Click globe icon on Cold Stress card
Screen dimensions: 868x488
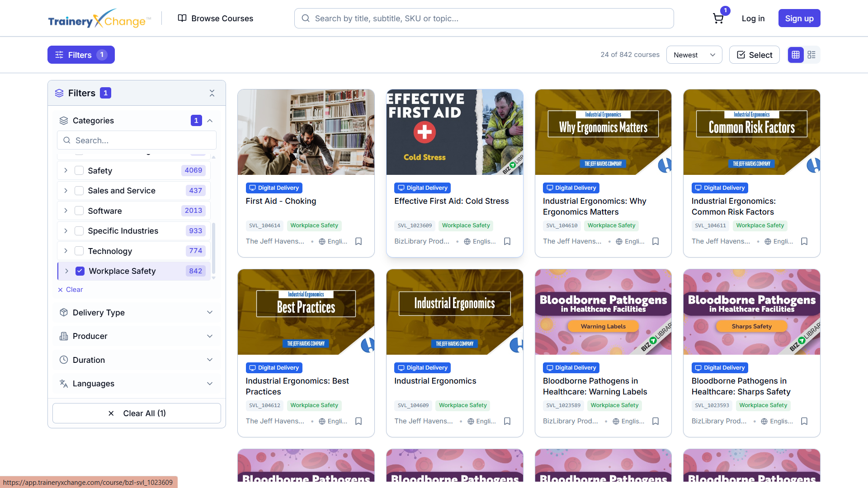point(467,242)
